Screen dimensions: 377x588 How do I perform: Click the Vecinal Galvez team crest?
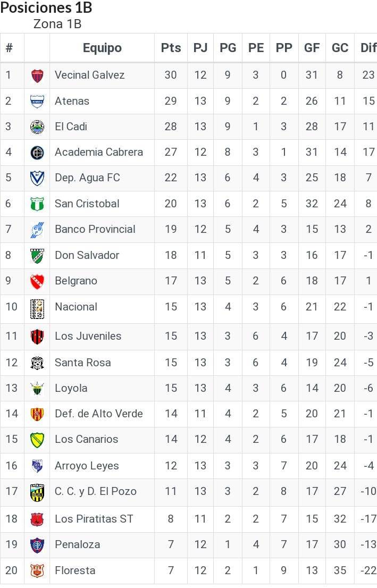click(37, 75)
